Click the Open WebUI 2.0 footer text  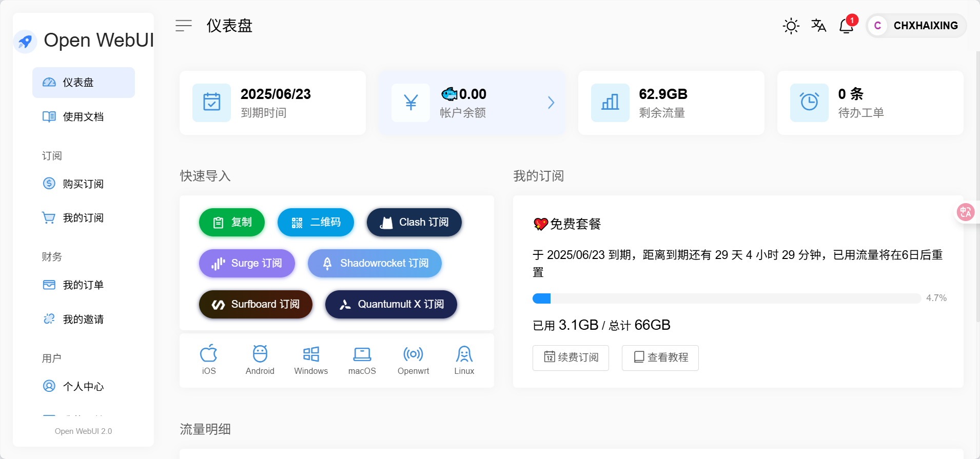point(84,431)
